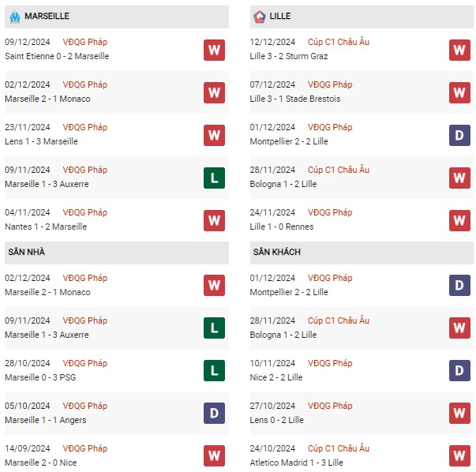Click W badge for Lille 1 - 0 Rennes
The image size is (476, 472).
click(459, 221)
